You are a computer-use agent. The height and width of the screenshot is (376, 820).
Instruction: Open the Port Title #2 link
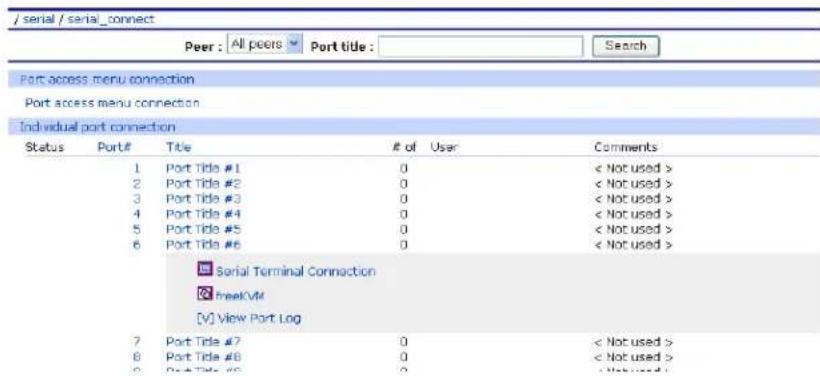[203, 184]
